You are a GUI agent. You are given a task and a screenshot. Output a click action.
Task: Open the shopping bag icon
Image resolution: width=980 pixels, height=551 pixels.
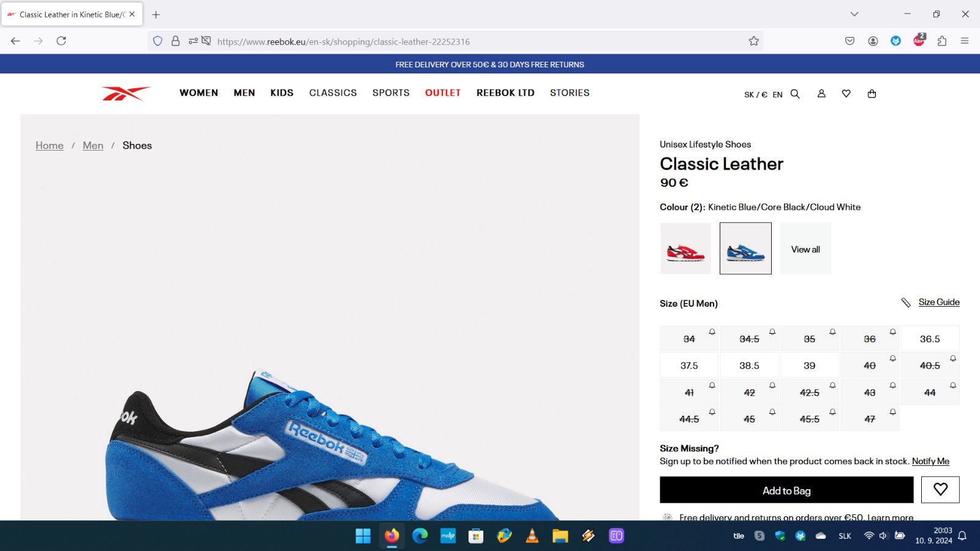872,94
